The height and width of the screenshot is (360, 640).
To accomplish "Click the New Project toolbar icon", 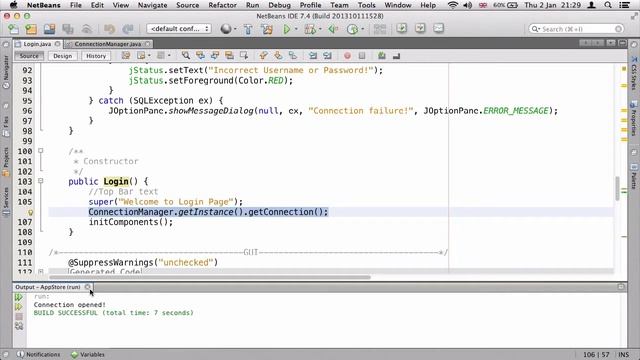I will (31, 29).
